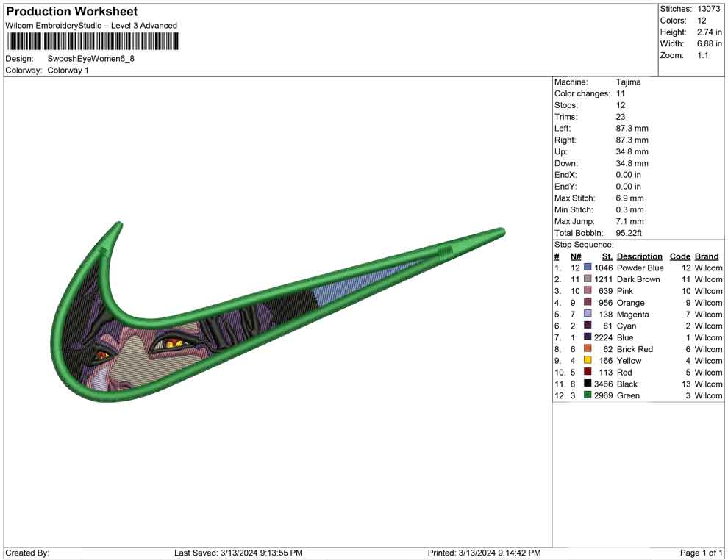The image size is (728, 560).
Task: Click the Powder Blue color swatch
Action: pyautogui.click(x=588, y=268)
